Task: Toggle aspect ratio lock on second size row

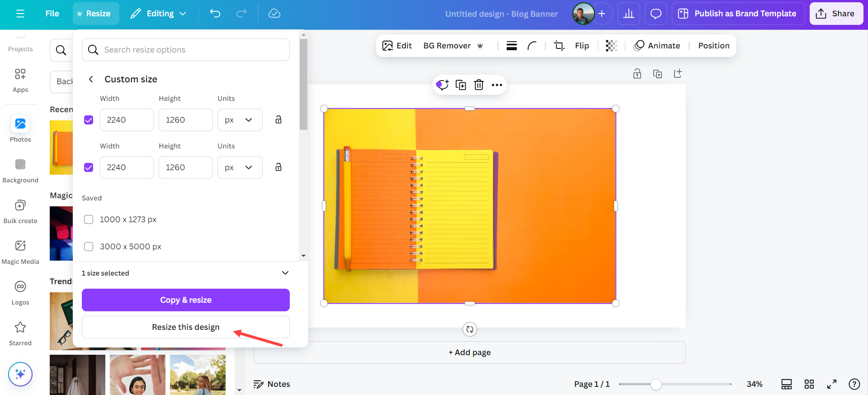Action: coord(278,167)
